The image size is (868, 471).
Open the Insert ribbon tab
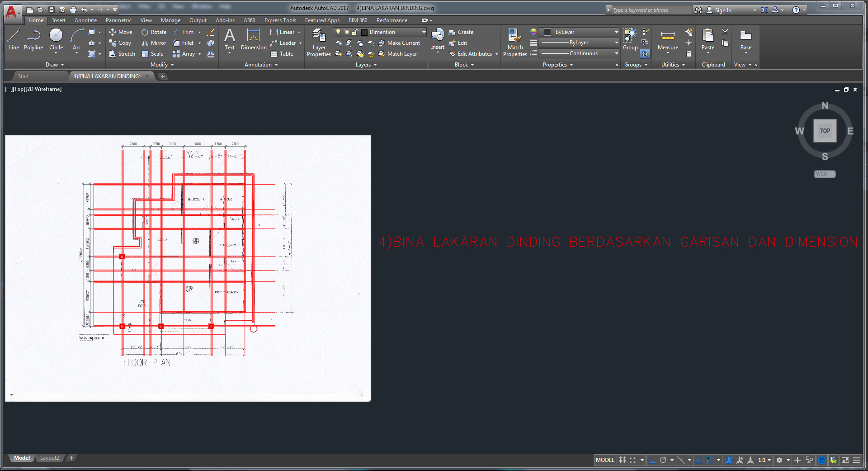pos(59,20)
